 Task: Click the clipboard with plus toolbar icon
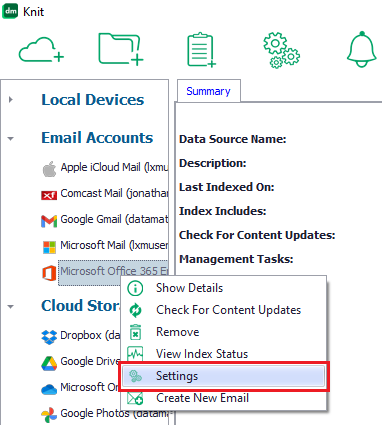click(201, 50)
